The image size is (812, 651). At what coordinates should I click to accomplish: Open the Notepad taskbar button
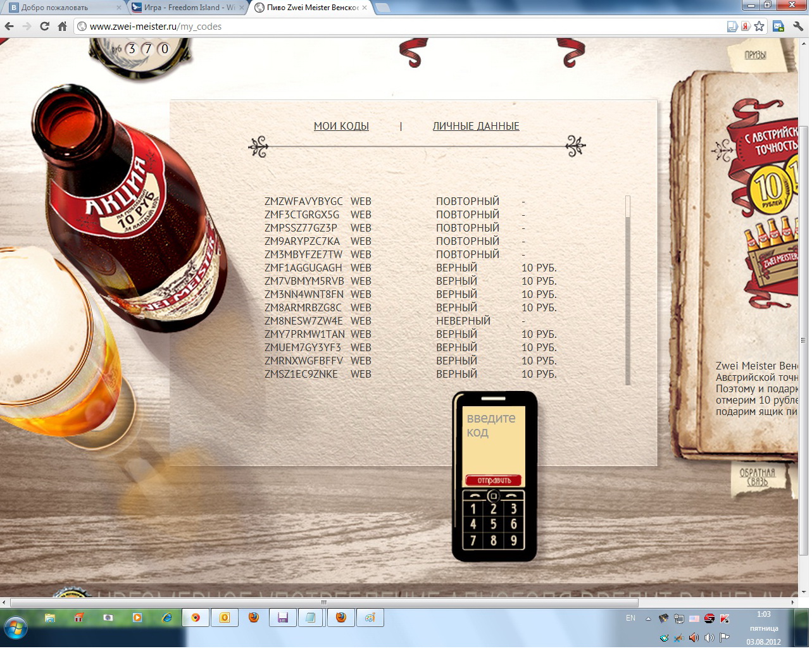coord(311,617)
